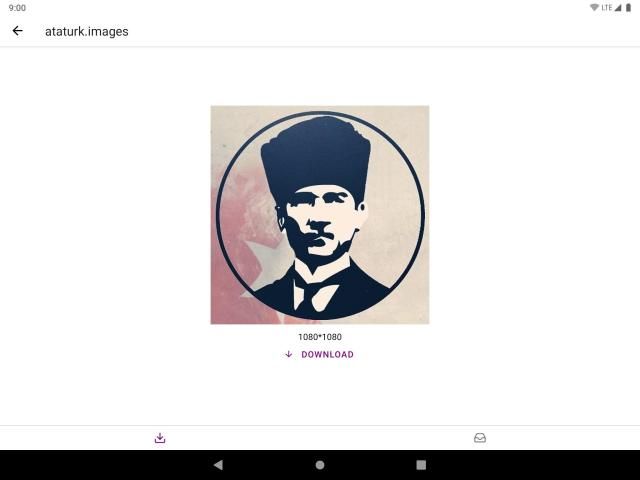Viewport: 640px width, 480px height.
Task: Tap the face in the circular portrait
Action: pyautogui.click(x=320, y=222)
